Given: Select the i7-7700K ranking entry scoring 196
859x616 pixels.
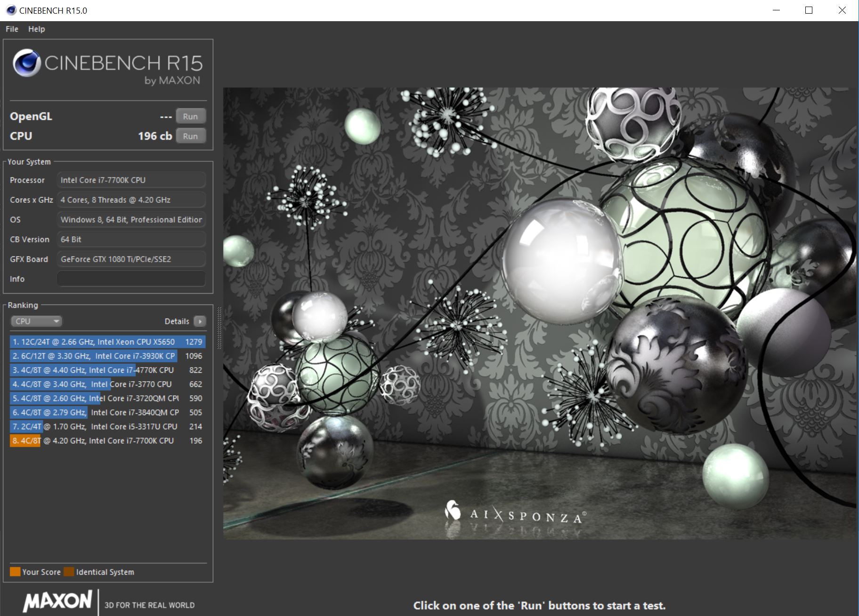Looking at the screenshot, I should (107, 441).
